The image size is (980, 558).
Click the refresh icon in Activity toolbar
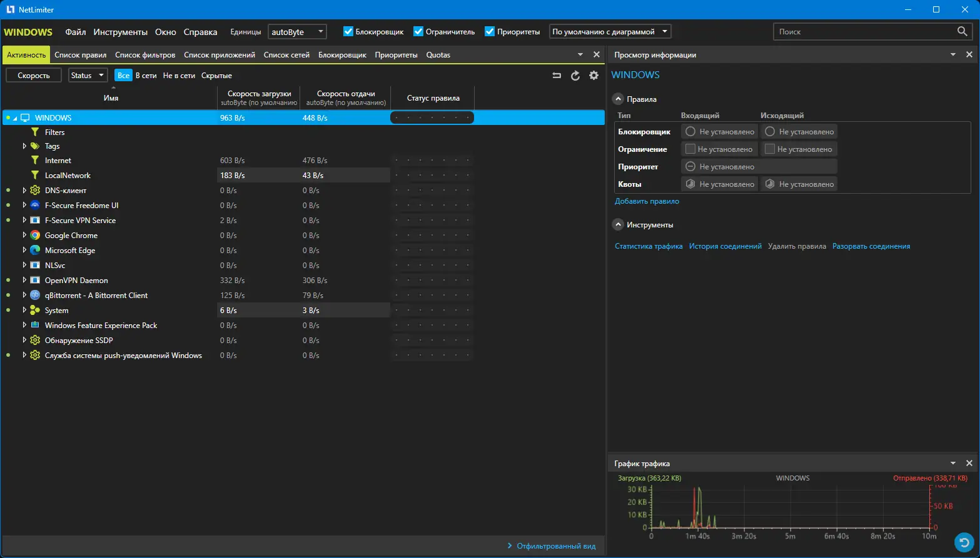point(575,76)
